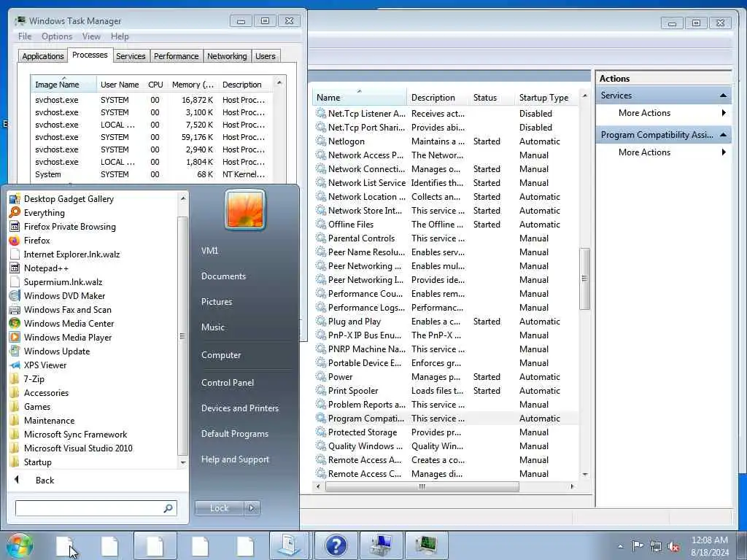The height and width of the screenshot is (560, 747).
Task: Click the network tray icon
Action: [x=656, y=546]
